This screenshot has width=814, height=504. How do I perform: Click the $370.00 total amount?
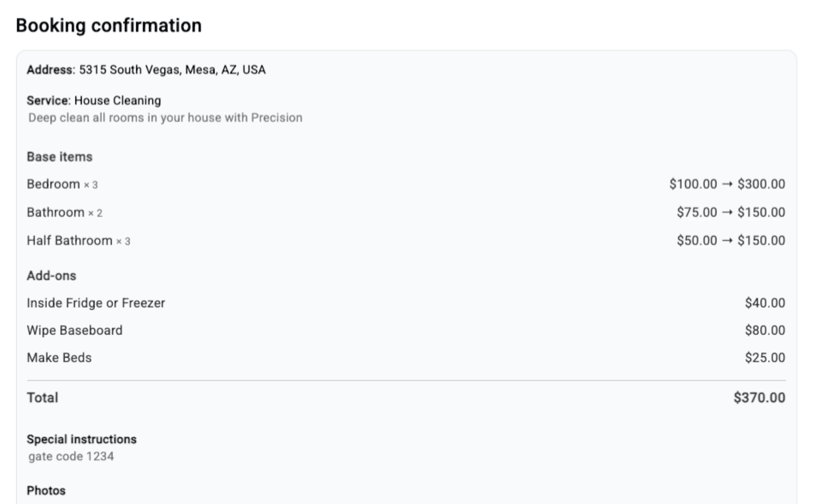[759, 397]
